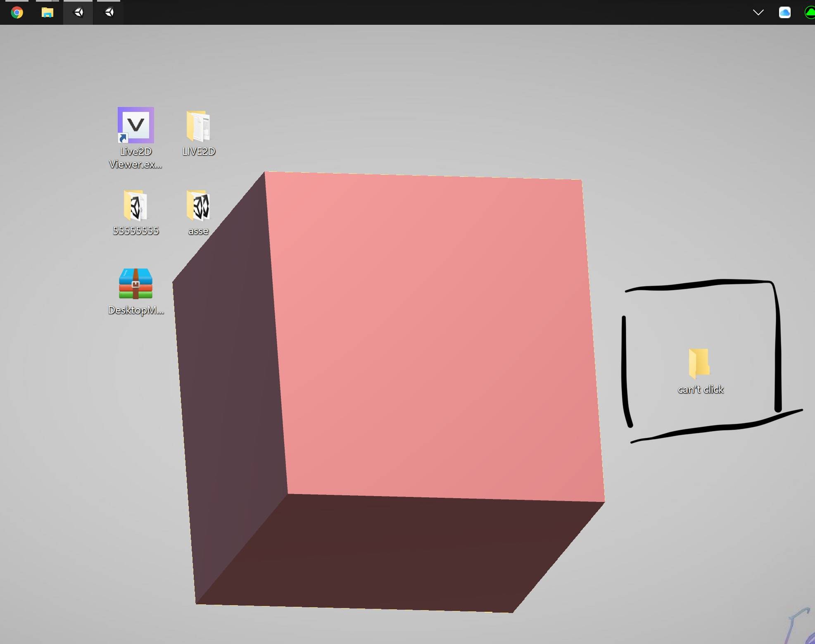
Task: Select the 55555555 folder icon
Action: pyautogui.click(x=135, y=205)
